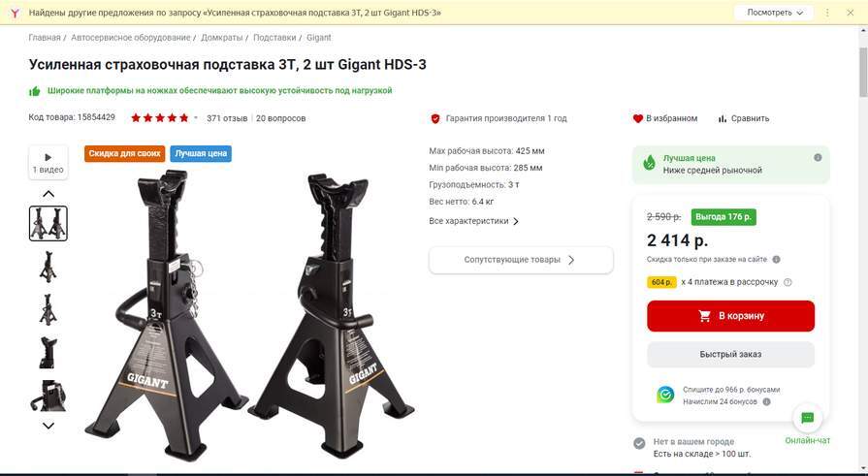The image size is (868, 476).
Task: Show previous thumbnails with up chevron
Action: coord(48,194)
